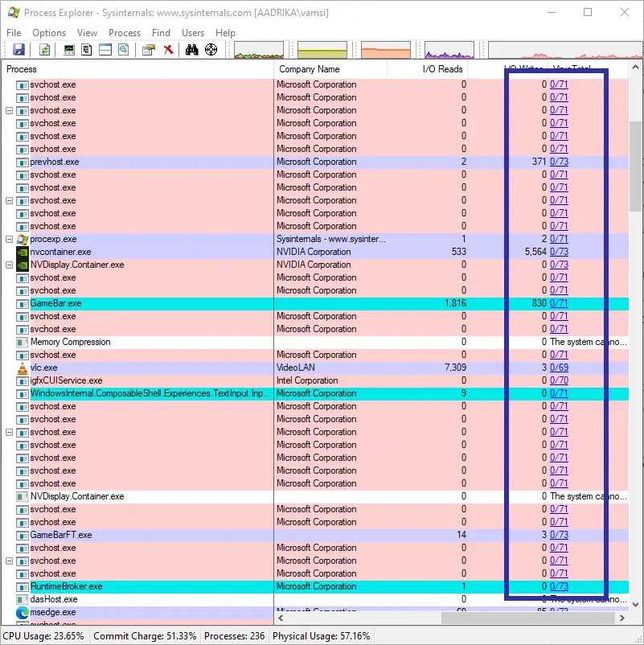Click the VideoLAN company name cell
644x645 pixels.
296,368
